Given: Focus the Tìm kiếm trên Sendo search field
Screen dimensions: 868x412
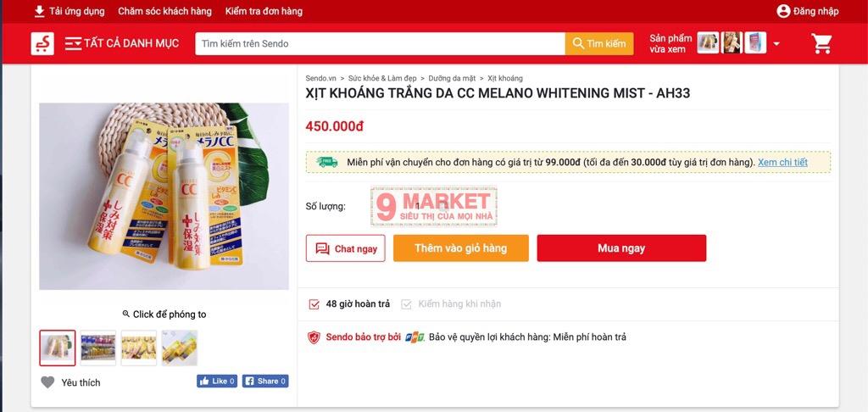Looking at the screenshot, I should pyautogui.click(x=380, y=43).
